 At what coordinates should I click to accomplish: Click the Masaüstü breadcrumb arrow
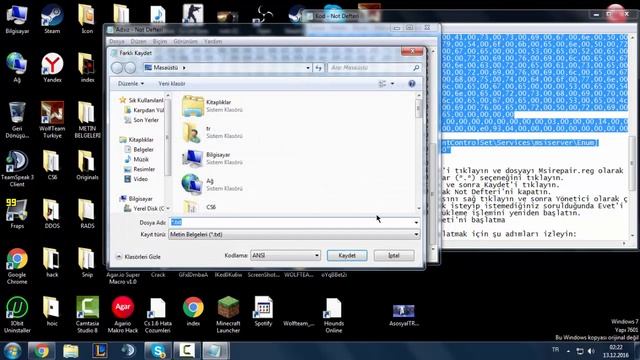tap(184, 68)
